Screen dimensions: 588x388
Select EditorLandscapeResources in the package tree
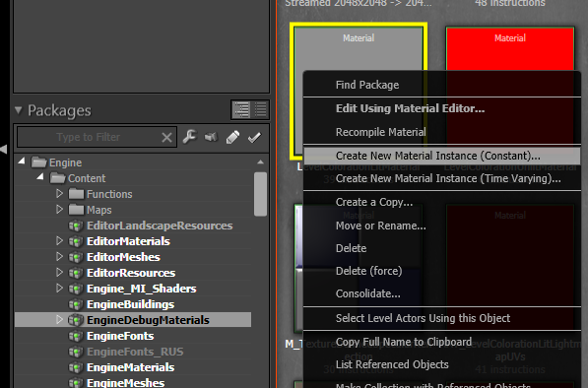pos(160,226)
